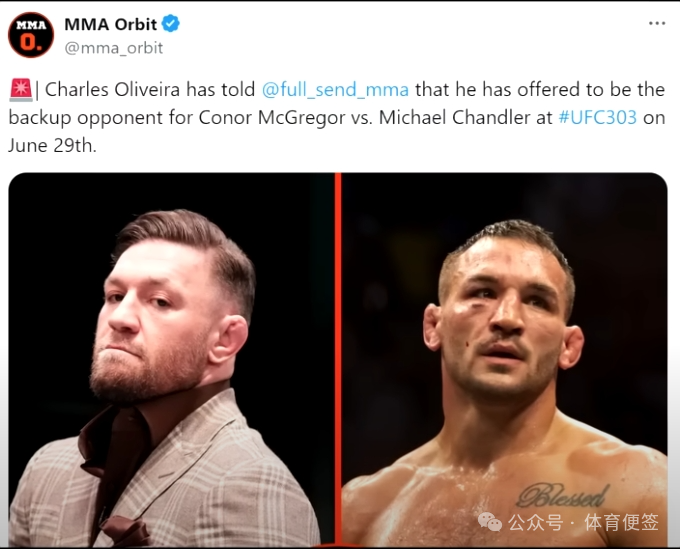Open the three-dot more options menu

[x=656, y=23]
